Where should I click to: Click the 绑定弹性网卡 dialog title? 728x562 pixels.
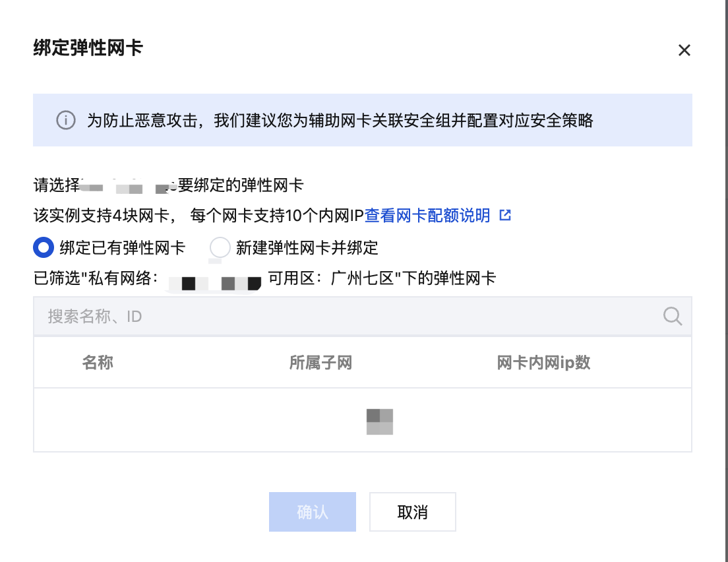pyautogui.click(x=88, y=48)
